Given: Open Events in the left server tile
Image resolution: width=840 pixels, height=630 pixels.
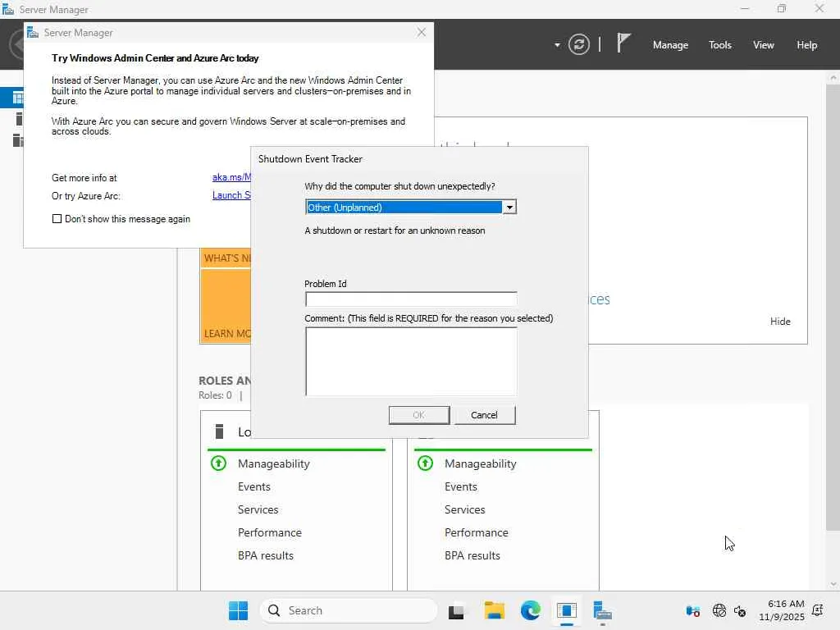Looking at the screenshot, I should tap(254, 486).
